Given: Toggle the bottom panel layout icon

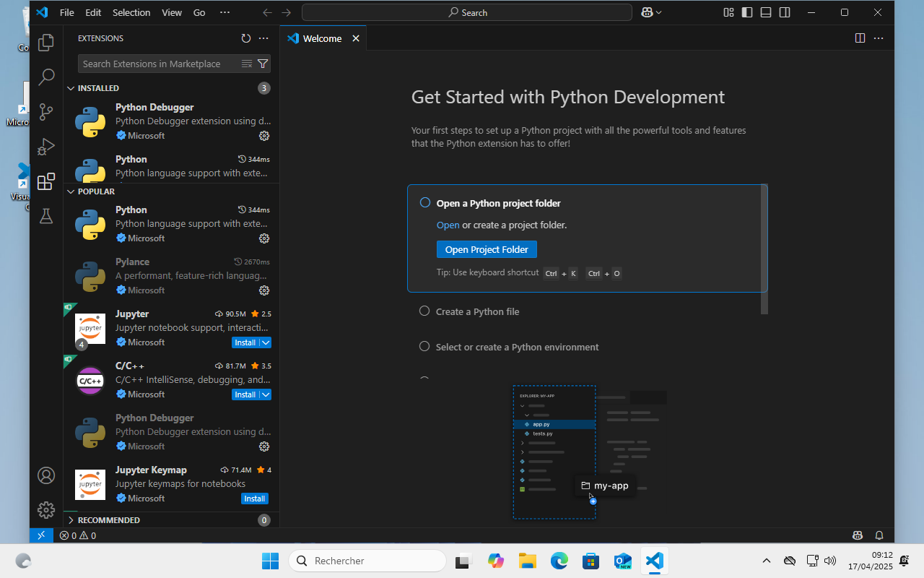Looking at the screenshot, I should 766,12.
